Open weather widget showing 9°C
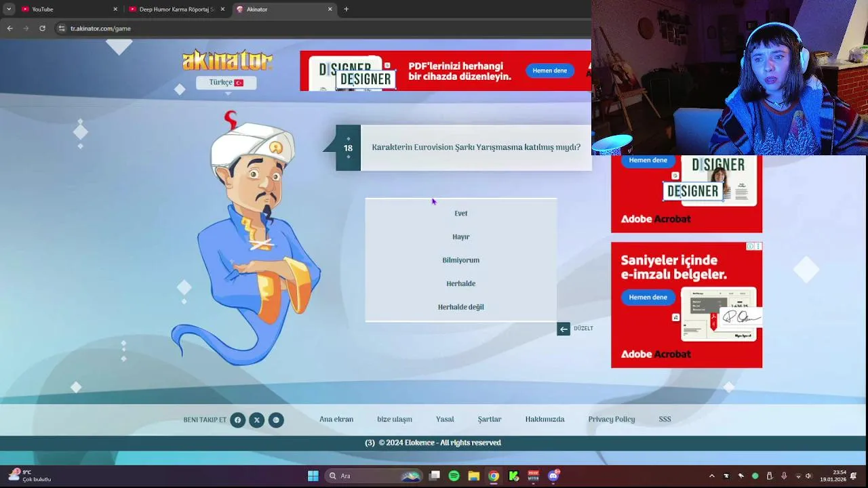Image resolution: width=868 pixels, height=488 pixels. (30, 476)
